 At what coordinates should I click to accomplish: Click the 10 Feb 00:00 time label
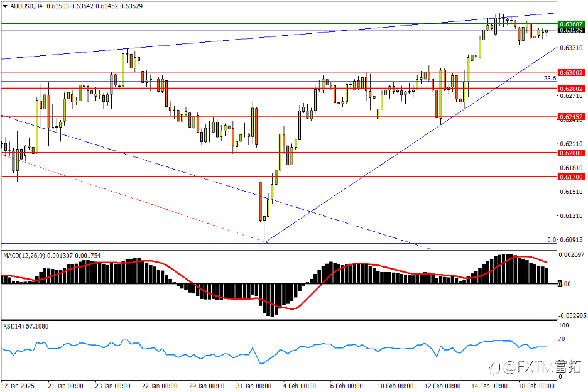pyautogui.click(x=395, y=386)
